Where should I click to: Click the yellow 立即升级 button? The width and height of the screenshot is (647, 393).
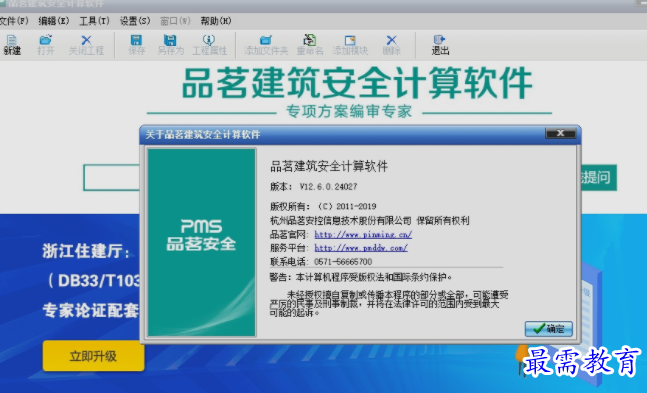(93, 356)
